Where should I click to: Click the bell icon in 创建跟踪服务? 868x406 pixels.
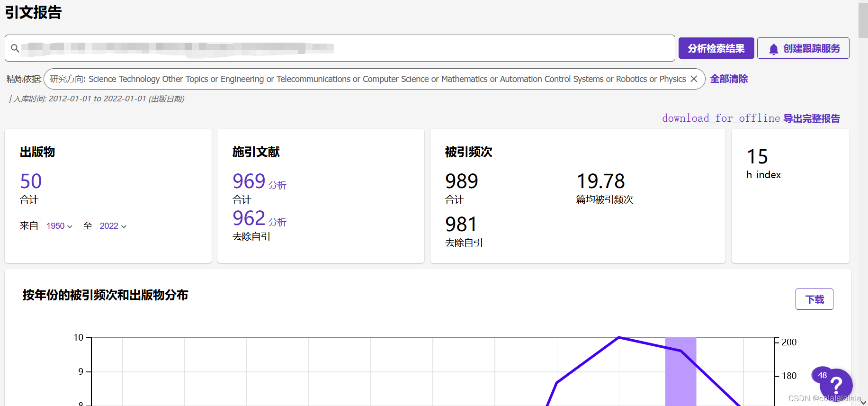coord(773,49)
